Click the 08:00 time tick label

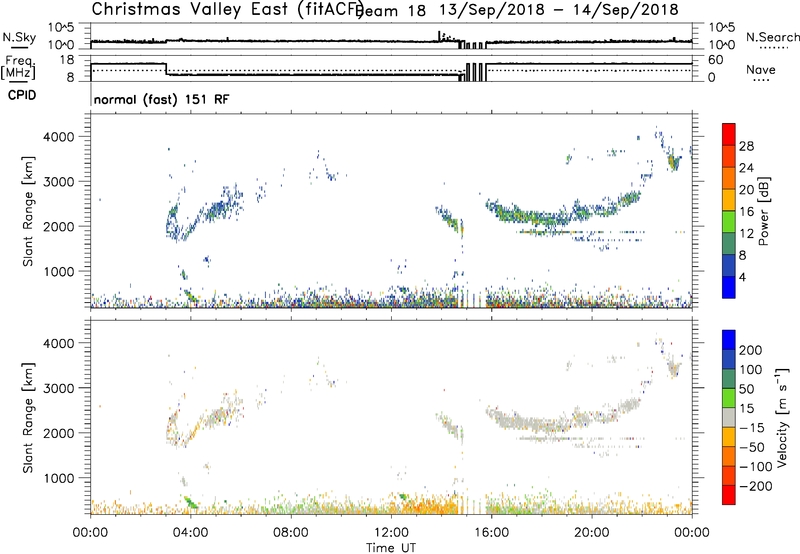pyautogui.click(x=291, y=533)
